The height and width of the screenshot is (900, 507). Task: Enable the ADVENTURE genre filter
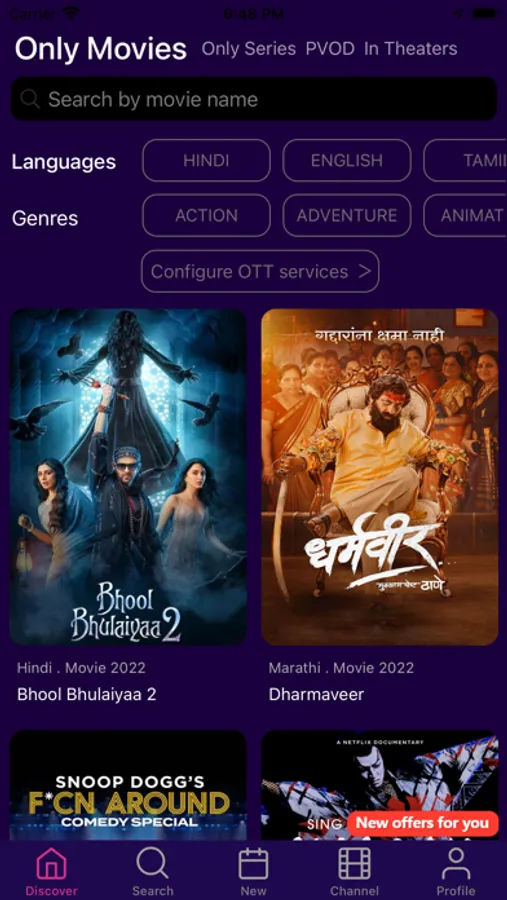[x=347, y=216]
